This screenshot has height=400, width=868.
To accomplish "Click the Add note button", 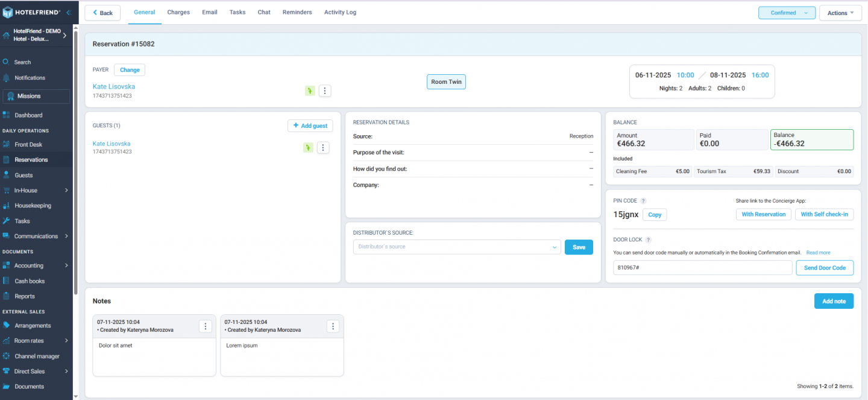I will coord(834,301).
